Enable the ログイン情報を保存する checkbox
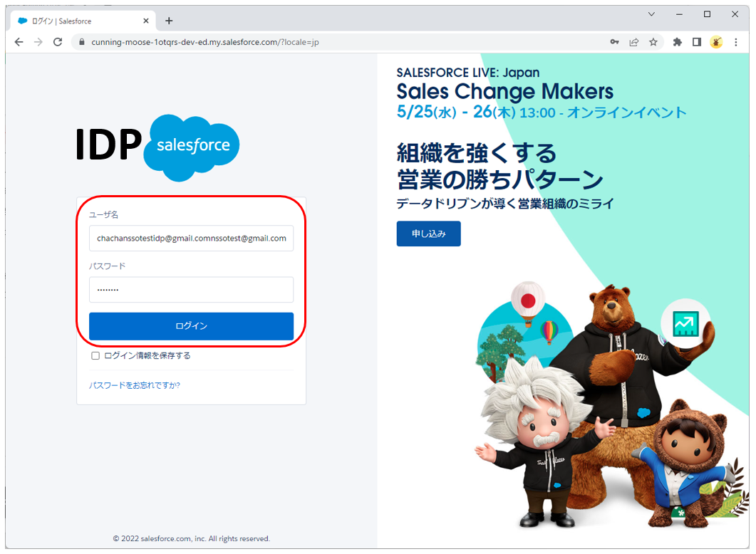This screenshot has width=756, height=554. click(x=95, y=355)
